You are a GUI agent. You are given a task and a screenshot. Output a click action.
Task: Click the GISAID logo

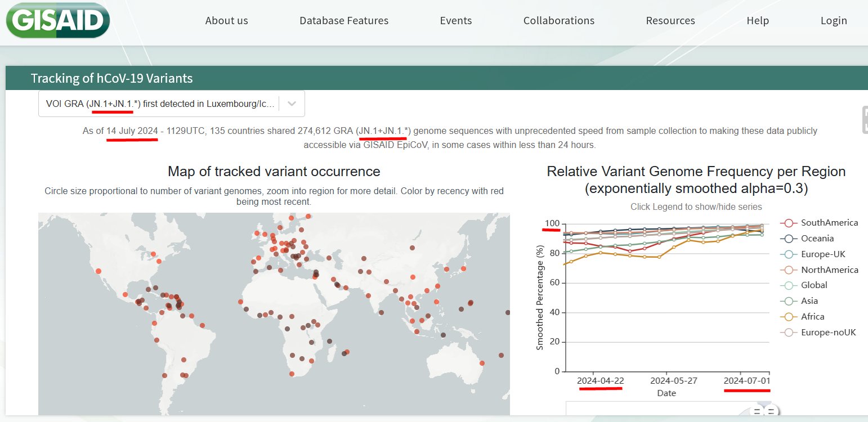point(57,21)
